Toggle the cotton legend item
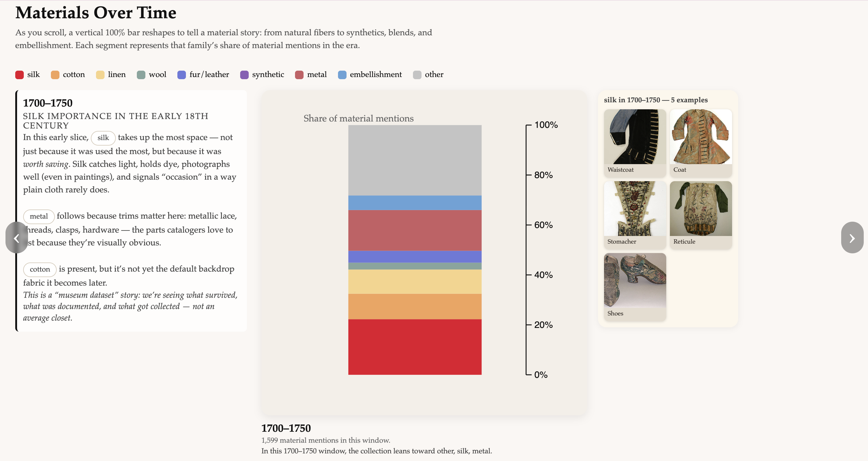Viewport: 868px width, 461px height. coord(68,75)
